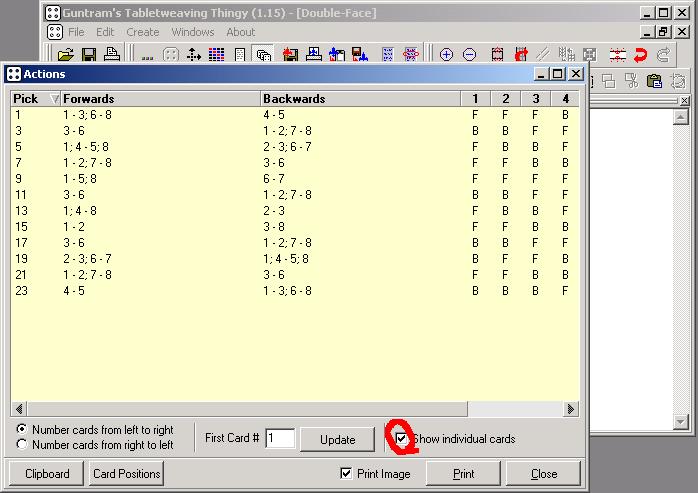Viewport: 698px width, 493px height.
Task: Toggle the Show individual cards checkbox
Action: pyautogui.click(x=401, y=439)
